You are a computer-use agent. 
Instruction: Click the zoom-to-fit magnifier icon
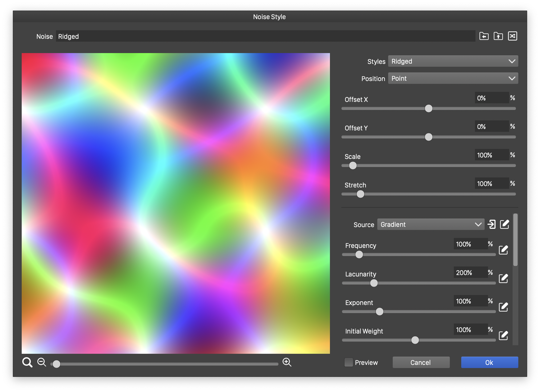tap(27, 363)
